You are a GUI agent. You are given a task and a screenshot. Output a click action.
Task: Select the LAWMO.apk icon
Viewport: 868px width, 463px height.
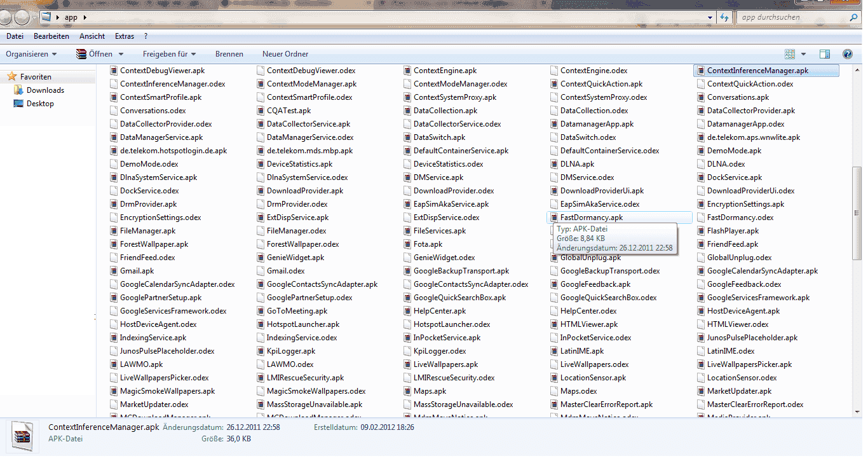coord(113,364)
